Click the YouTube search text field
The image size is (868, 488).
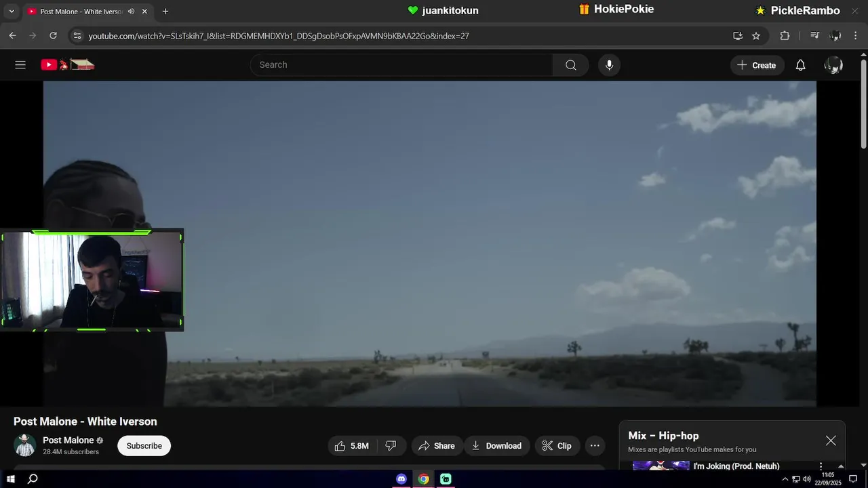[401, 65]
